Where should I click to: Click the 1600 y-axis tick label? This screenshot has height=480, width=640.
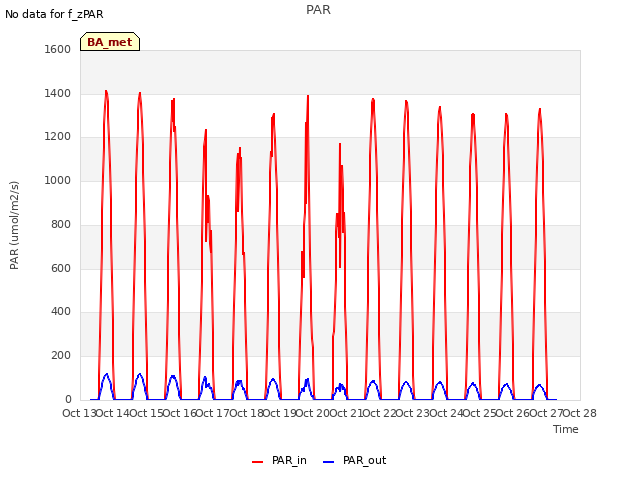pyautogui.click(x=58, y=49)
